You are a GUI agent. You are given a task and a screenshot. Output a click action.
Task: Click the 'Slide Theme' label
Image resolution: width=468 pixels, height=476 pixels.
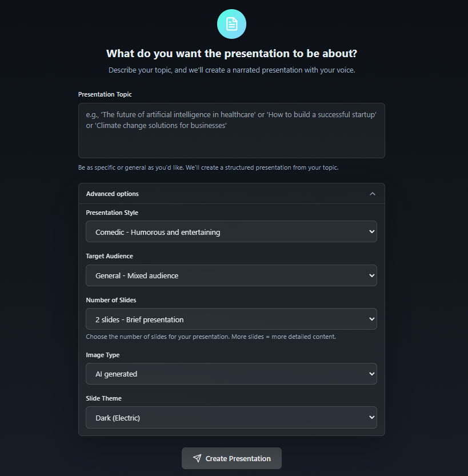tap(103, 398)
